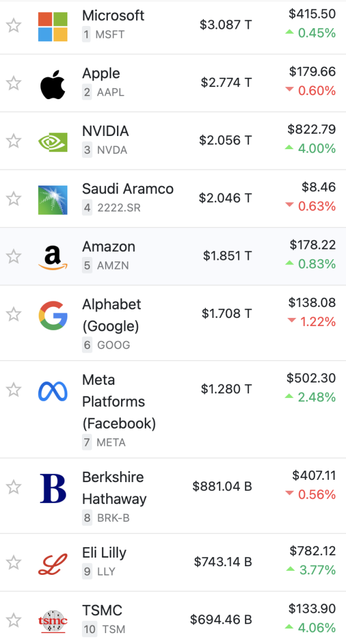The height and width of the screenshot is (644, 346).
Task: Click the Meta infinity logo icon
Action: pyautogui.click(x=52, y=391)
